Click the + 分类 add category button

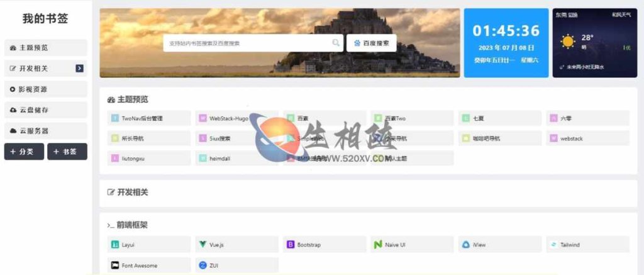coord(24,152)
